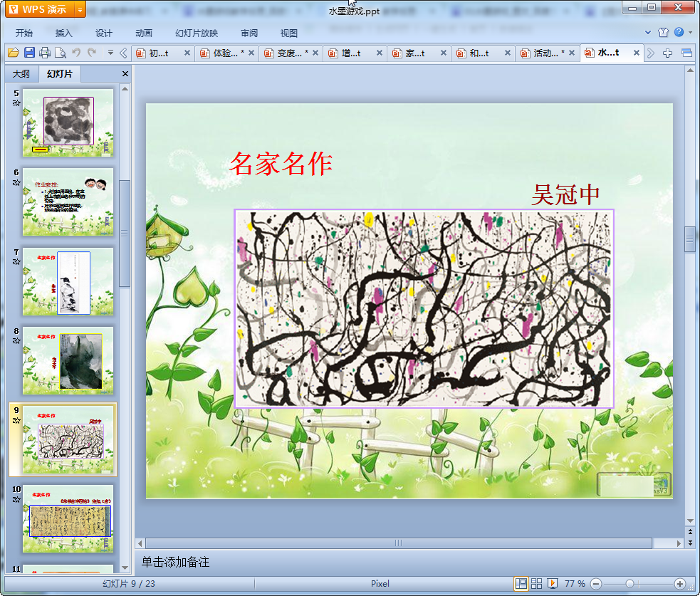Click 单击添加备注 notes field
700x596 pixels.
pos(175,562)
